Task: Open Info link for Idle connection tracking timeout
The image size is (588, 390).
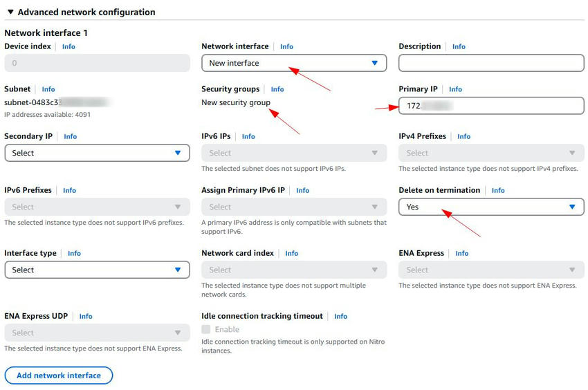Action: pyautogui.click(x=341, y=316)
